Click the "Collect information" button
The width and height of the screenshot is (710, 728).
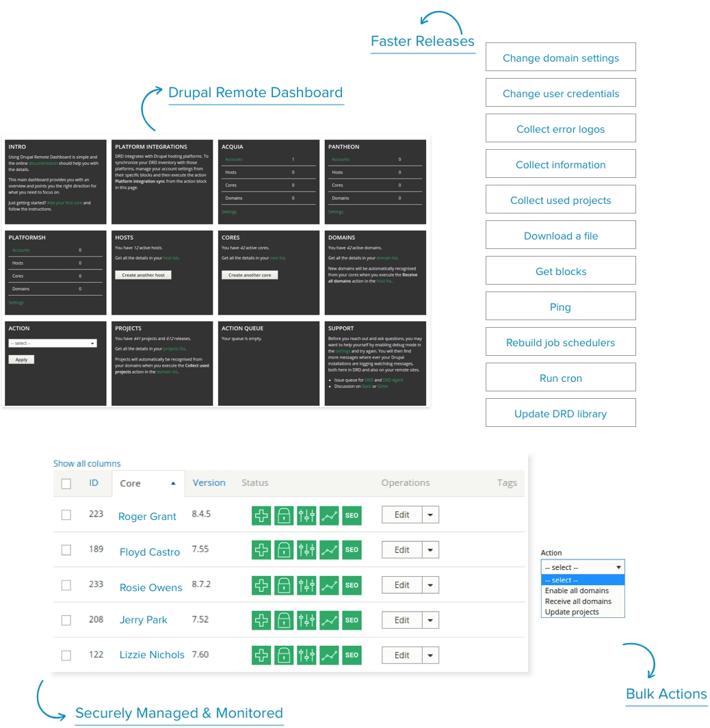(x=561, y=164)
